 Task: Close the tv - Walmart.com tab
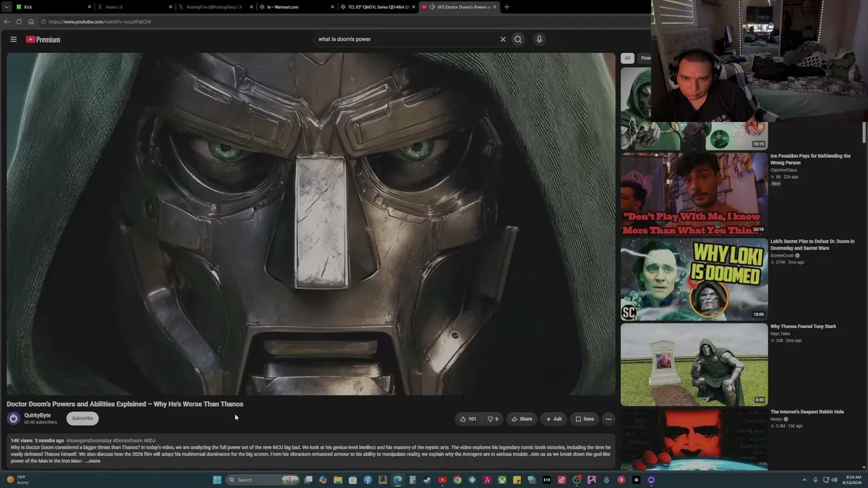(x=332, y=7)
